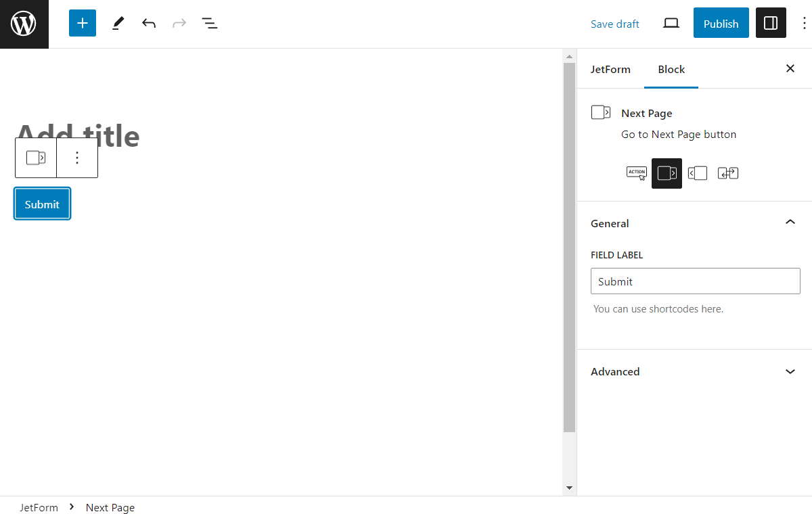This screenshot has width=812, height=514.
Task: Choose the combined prev/next paging button type
Action: pos(727,172)
